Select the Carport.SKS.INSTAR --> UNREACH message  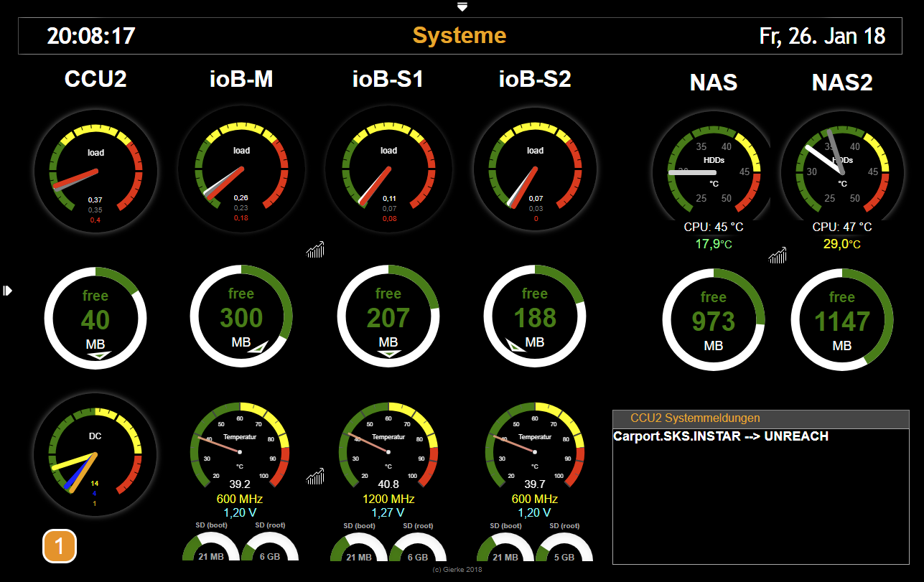[x=721, y=436]
